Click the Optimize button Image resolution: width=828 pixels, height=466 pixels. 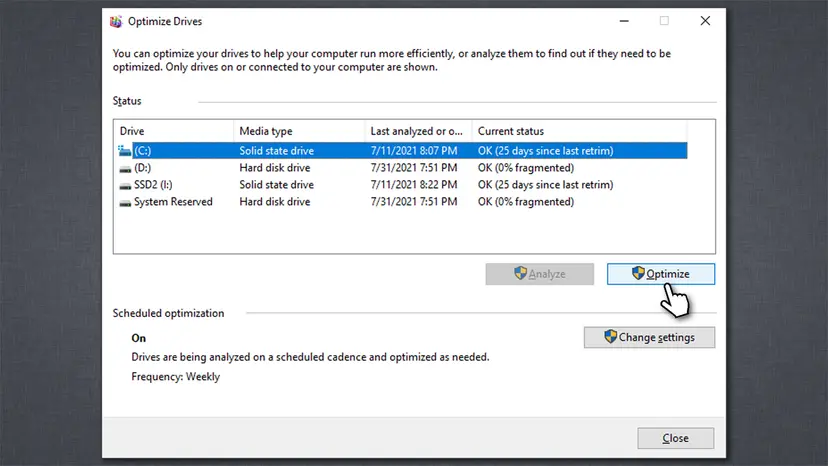pyautogui.click(x=661, y=274)
